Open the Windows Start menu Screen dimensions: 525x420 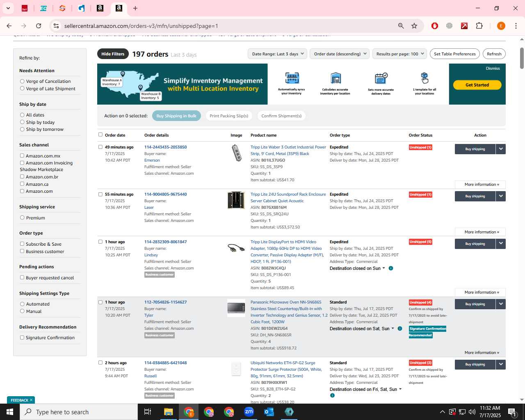9,412
